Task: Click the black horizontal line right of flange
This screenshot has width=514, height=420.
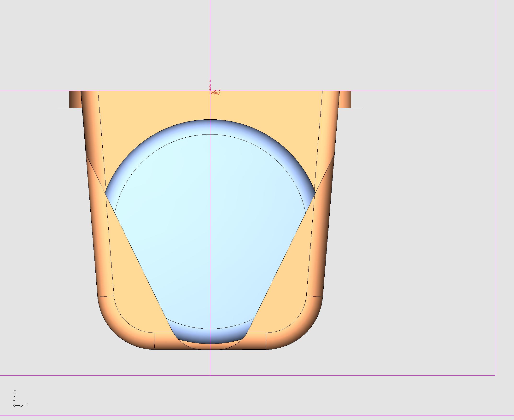Action: [x=357, y=108]
